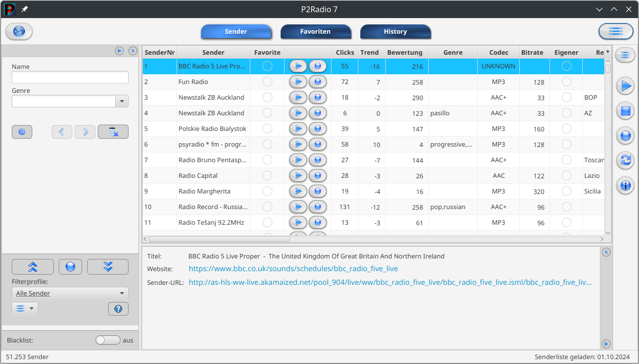Open station info via sidebar i icon

coord(625,185)
